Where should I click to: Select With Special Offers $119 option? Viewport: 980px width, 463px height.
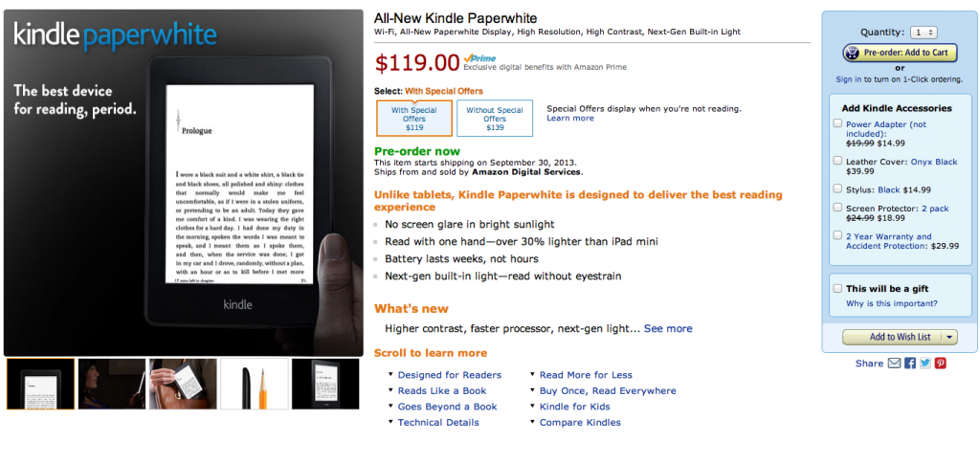point(414,119)
